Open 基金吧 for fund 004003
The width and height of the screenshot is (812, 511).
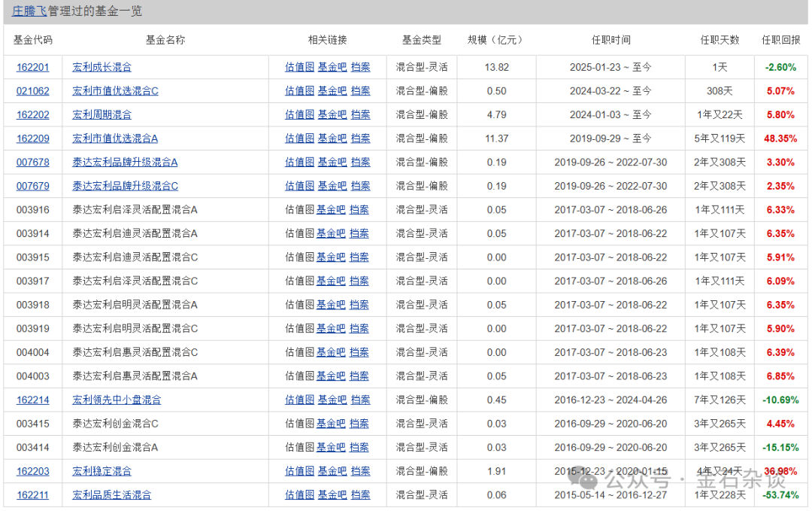click(331, 376)
